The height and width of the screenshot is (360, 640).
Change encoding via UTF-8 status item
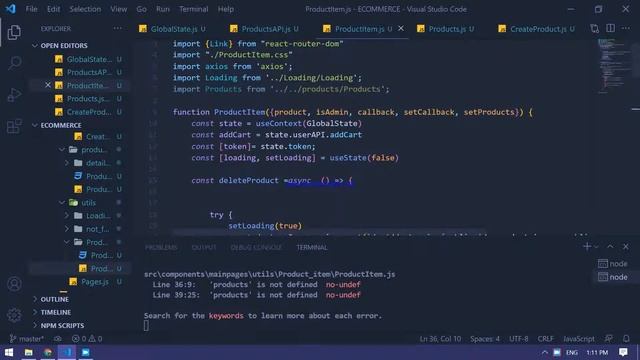tap(519, 339)
